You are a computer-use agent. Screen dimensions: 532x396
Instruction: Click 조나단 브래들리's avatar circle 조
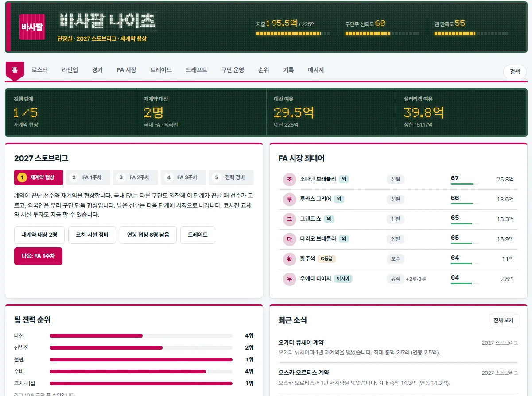click(289, 179)
